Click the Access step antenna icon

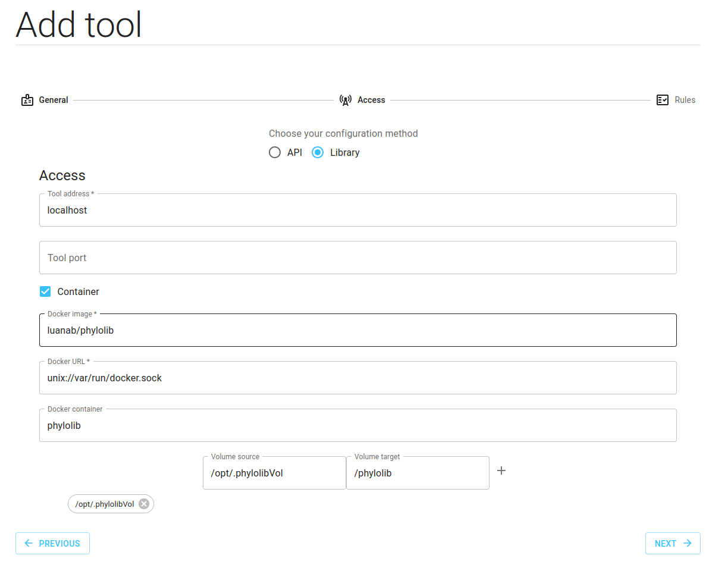tap(346, 100)
